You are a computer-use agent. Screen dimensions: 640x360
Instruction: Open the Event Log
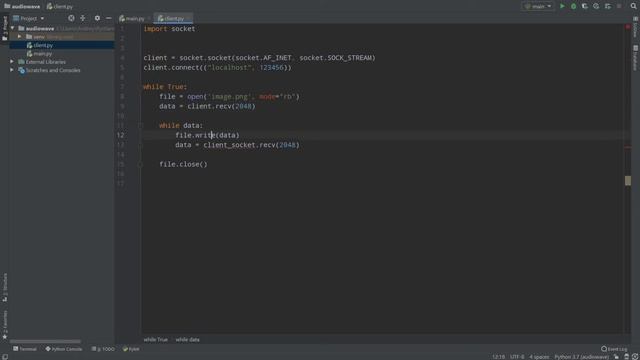[614, 349]
